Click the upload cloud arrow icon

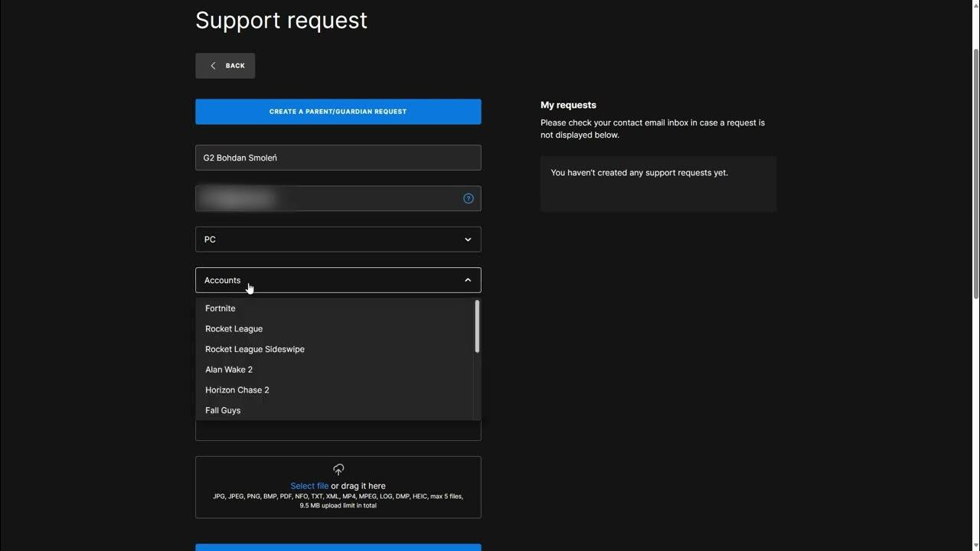338,469
